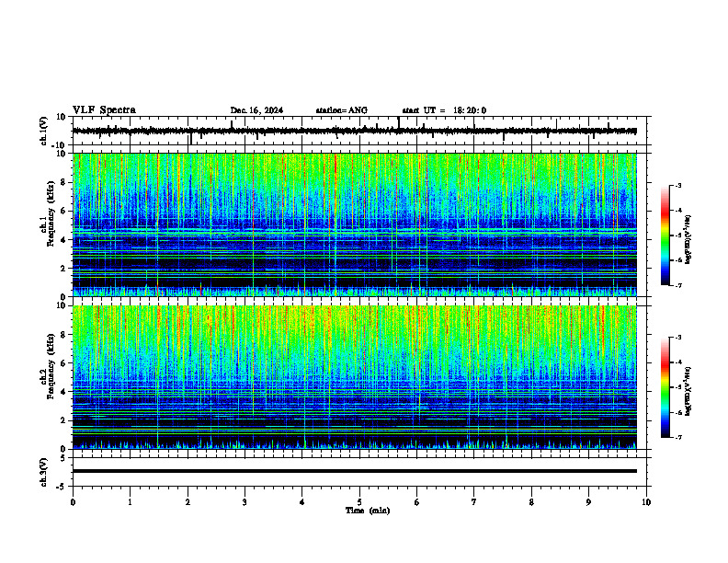Select the "ch.1(V)" axis label

click(x=44, y=131)
